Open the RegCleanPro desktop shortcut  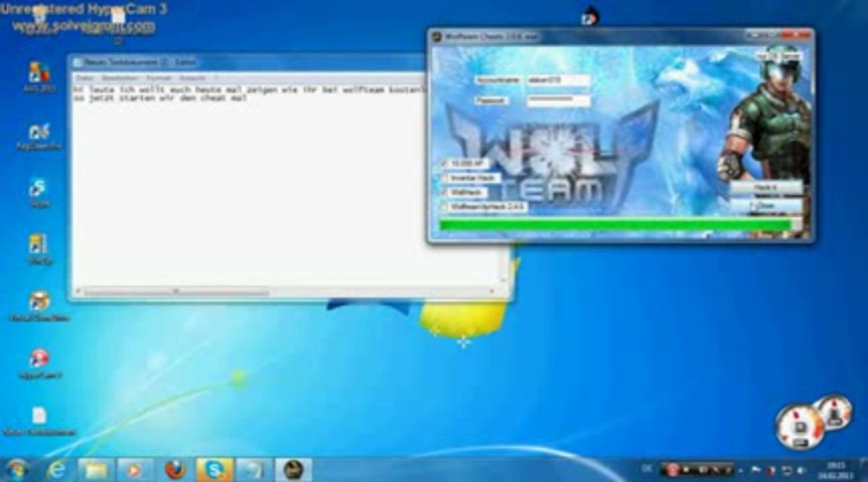pyautogui.click(x=39, y=136)
